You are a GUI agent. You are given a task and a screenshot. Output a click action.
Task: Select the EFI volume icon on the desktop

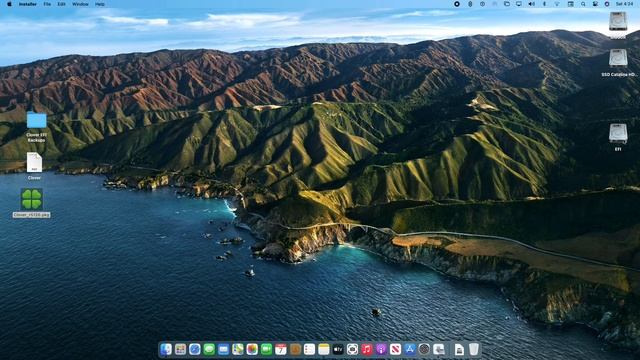[618, 133]
